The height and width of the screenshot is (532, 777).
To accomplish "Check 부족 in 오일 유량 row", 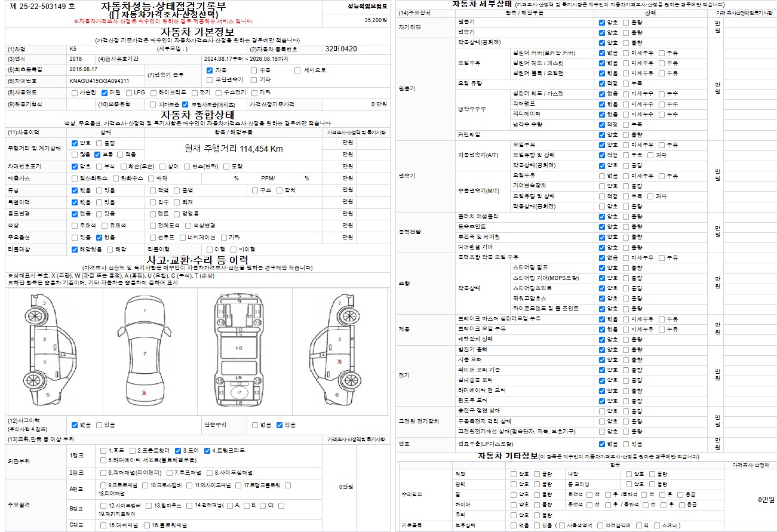I will 626,84.
